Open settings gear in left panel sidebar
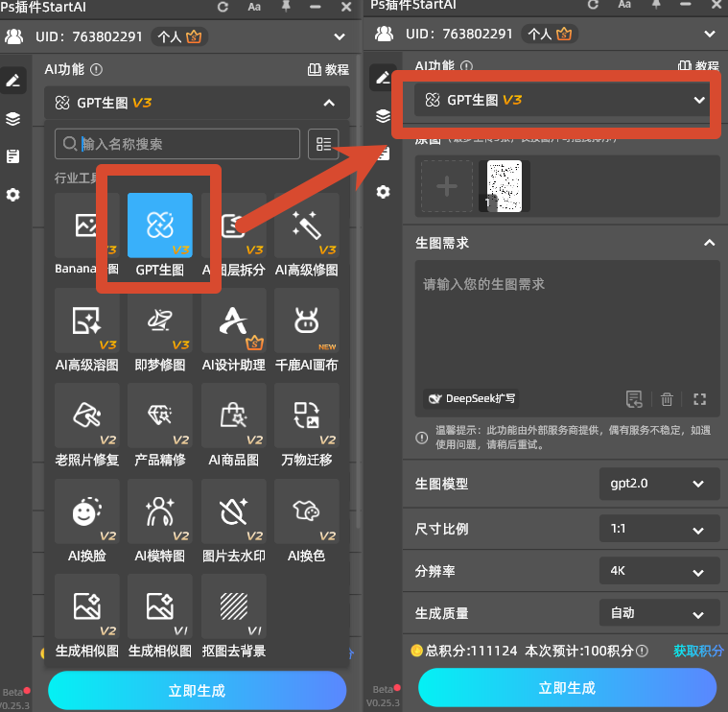Image resolution: width=728 pixels, height=712 pixels. coord(13,194)
